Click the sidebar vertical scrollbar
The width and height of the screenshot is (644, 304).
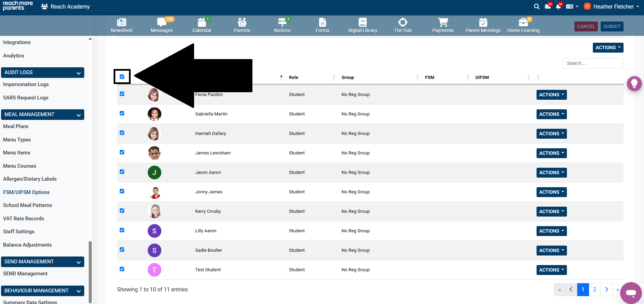click(90, 270)
